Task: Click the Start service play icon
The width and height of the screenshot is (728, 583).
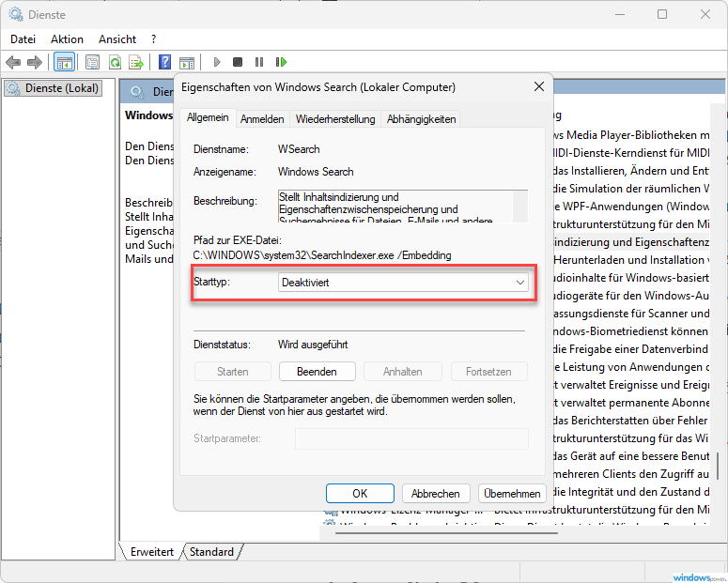Action: [216, 62]
